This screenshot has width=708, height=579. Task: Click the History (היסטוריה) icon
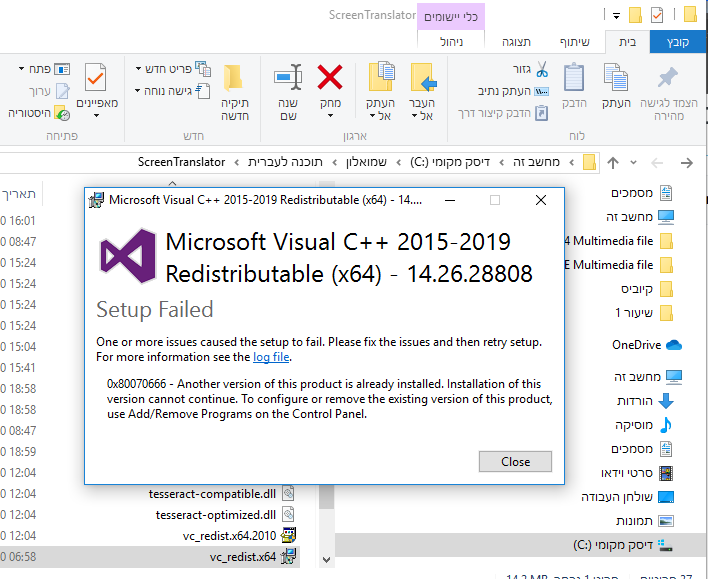[x=62, y=113]
